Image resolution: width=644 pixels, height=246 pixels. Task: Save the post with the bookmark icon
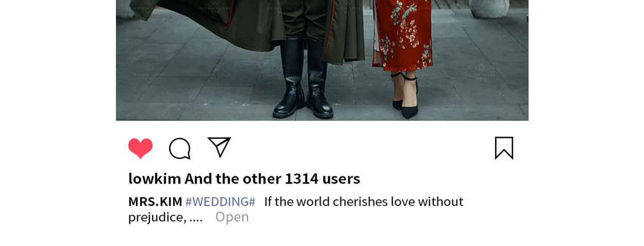pos(504,148)
